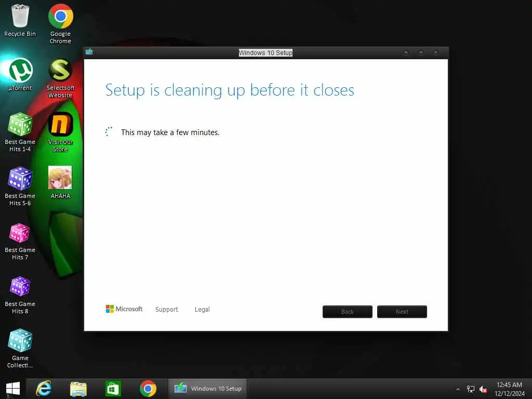Select the AHAHA desktop image icon

click(60, 182)
